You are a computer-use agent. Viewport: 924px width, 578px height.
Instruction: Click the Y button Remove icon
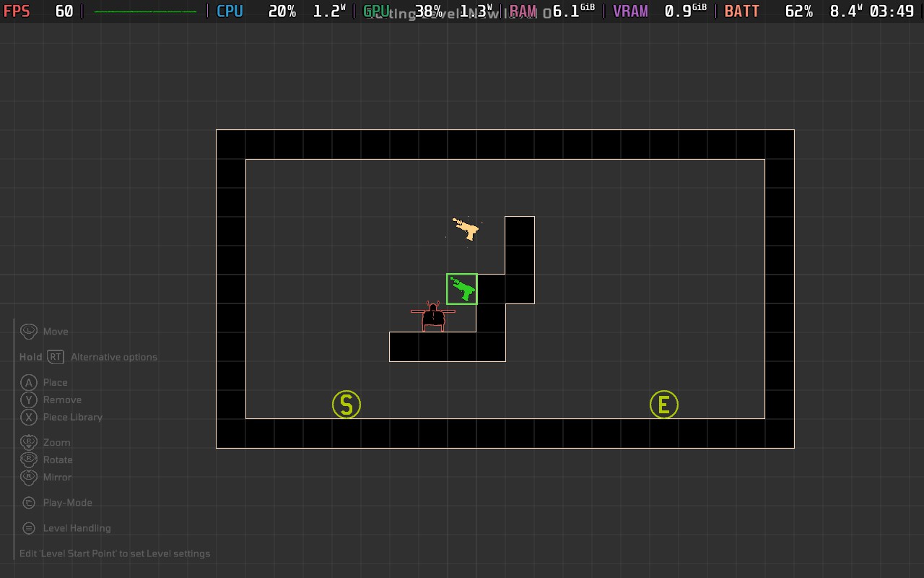click(29, 400)
